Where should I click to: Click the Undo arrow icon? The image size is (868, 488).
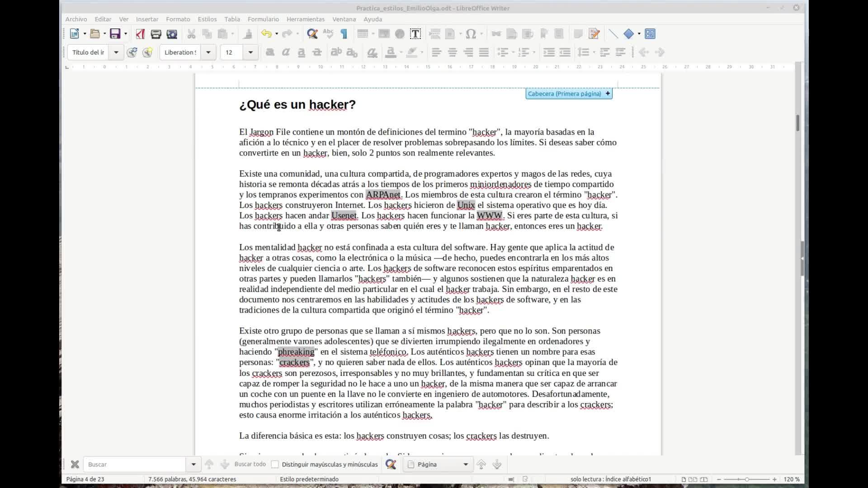pos(266,34)
